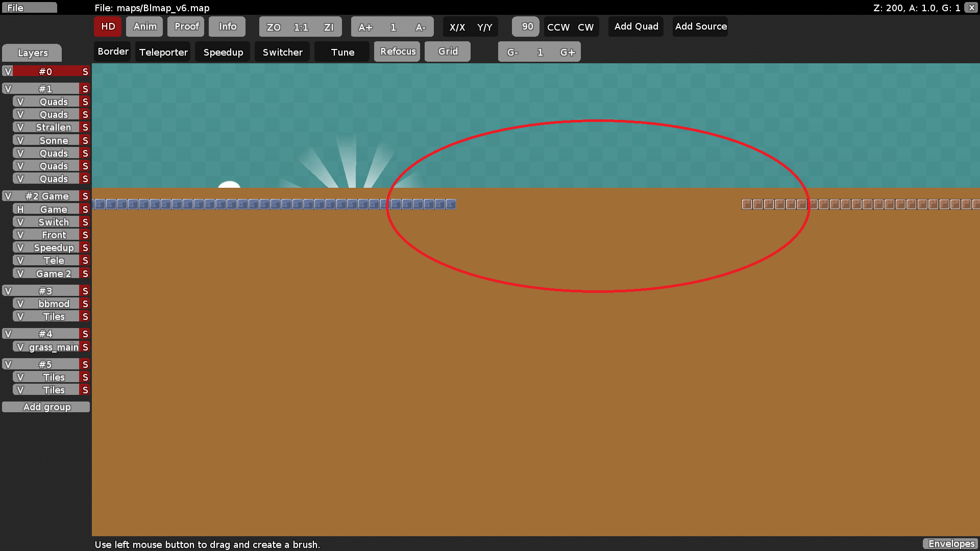This screenshot has width=980, height=551.
Task: Rotate the brush counter-clockwise with CCW
Action: 558,27
